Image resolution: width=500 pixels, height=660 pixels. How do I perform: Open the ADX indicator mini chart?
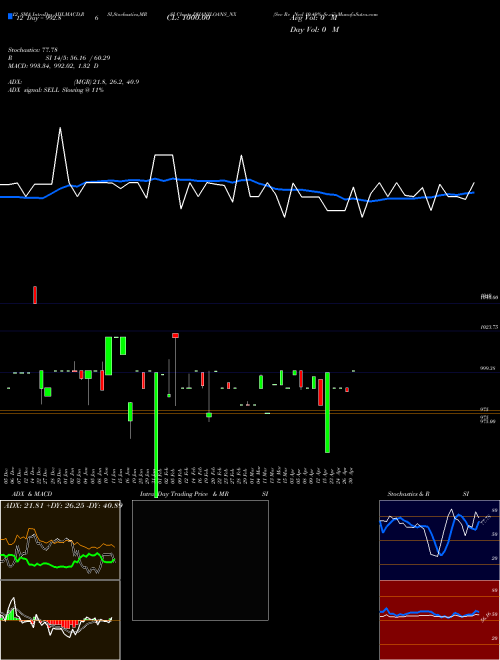click(x=60, y=540)
